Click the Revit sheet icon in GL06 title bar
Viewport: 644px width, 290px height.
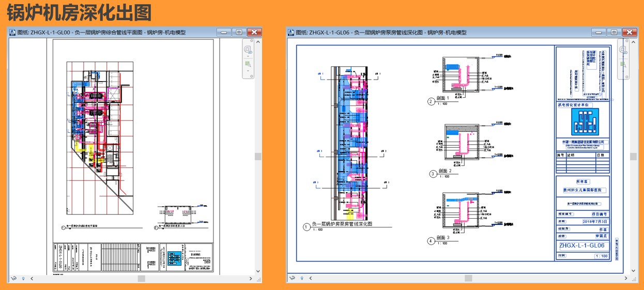(x=291, y=32)
